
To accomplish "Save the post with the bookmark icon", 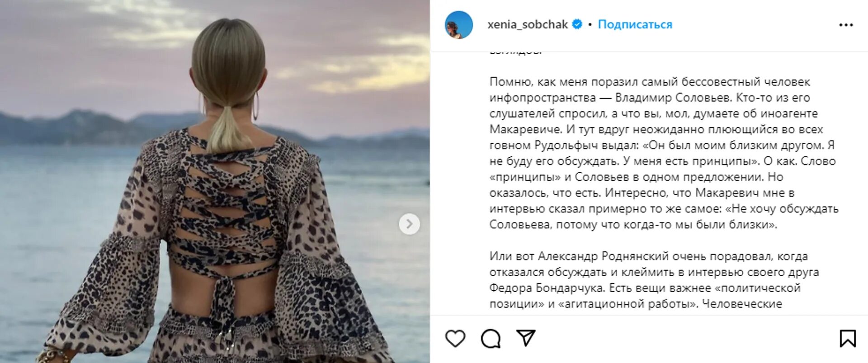I will click(x=848, y=339).
